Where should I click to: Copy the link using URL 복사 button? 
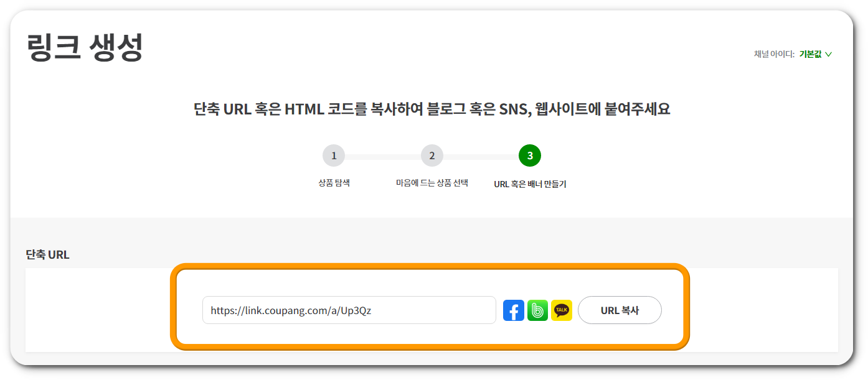[x=620, y=310]
